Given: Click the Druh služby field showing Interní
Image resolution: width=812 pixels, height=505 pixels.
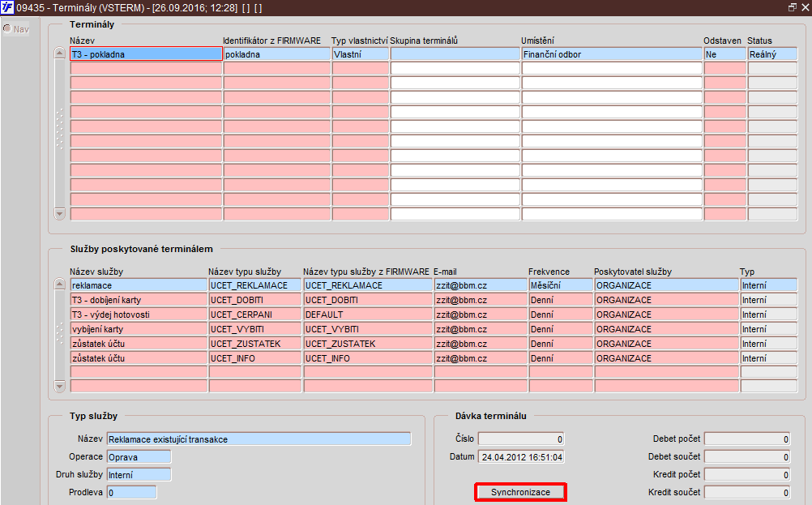Looking at the screenshot, I should tap(139, 474).
